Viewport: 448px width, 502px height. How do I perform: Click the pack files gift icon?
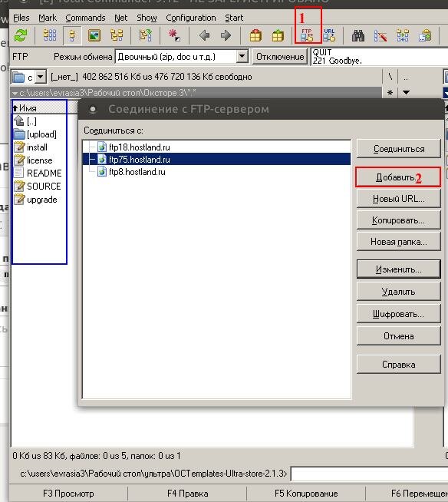click(255, 35)
